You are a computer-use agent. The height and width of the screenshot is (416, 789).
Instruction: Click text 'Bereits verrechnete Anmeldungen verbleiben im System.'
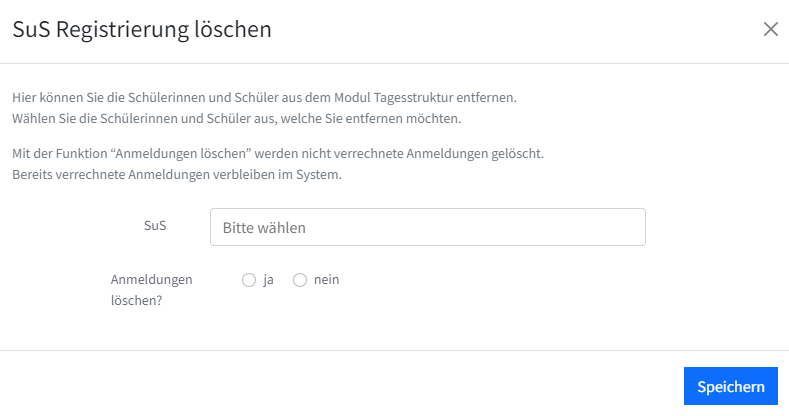[x=177, y=175]
